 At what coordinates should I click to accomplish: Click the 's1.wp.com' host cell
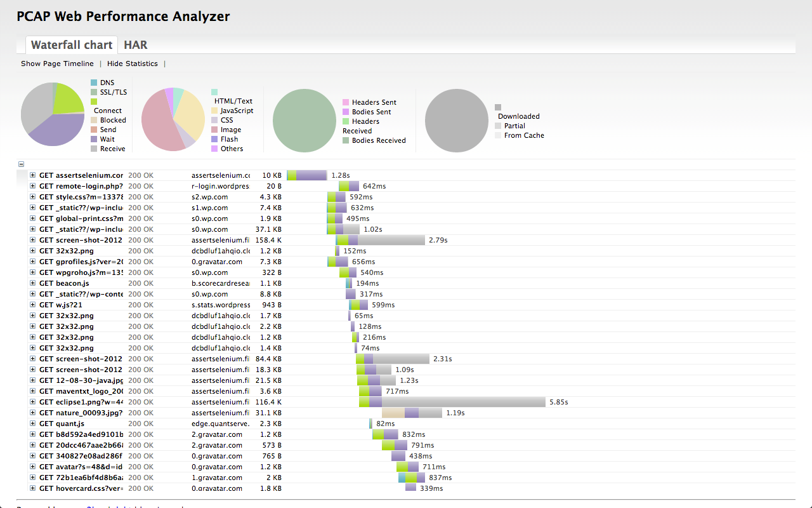210,208
